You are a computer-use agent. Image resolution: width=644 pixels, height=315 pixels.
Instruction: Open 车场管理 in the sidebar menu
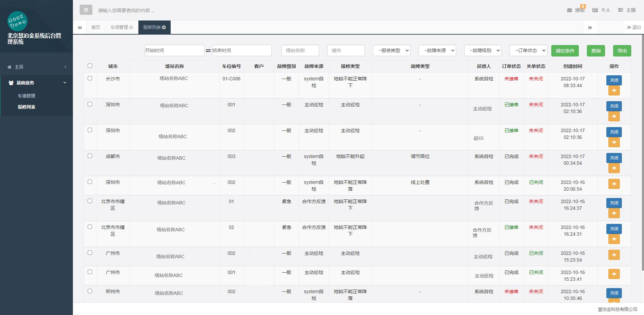(27, 96)
